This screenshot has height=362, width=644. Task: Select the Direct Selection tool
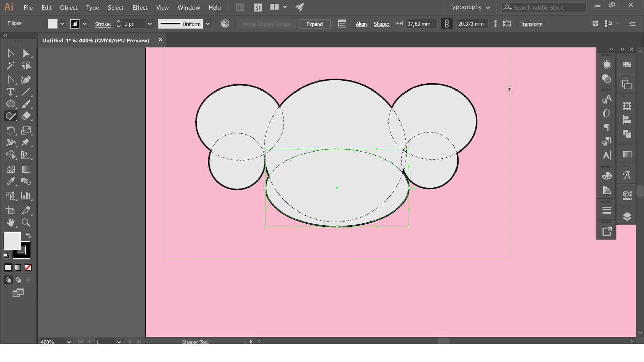coord(26,53)
